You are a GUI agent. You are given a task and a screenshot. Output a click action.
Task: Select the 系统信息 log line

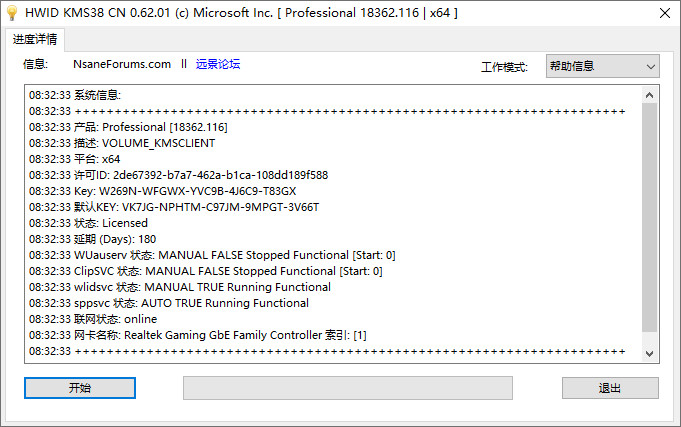[x=75, y=95]
